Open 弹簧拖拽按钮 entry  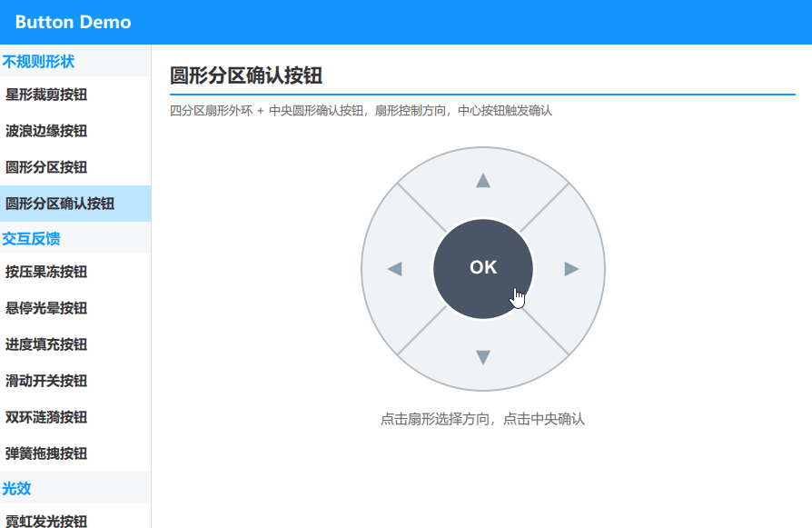click(75, 453)
